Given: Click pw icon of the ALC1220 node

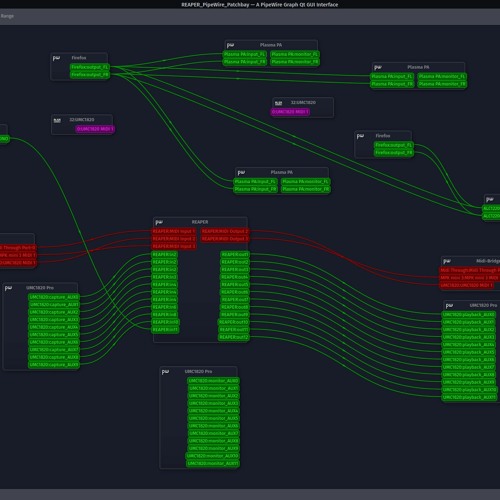Looking at the screenshot, I should tap(490, 200).
